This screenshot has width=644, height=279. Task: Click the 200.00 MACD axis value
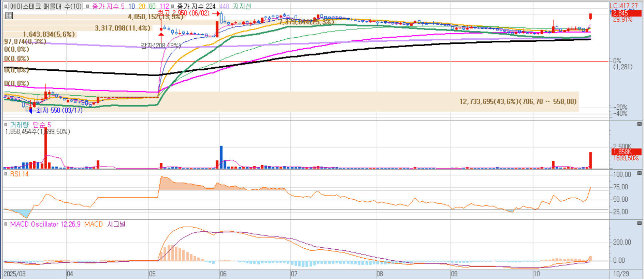point(622,242)
